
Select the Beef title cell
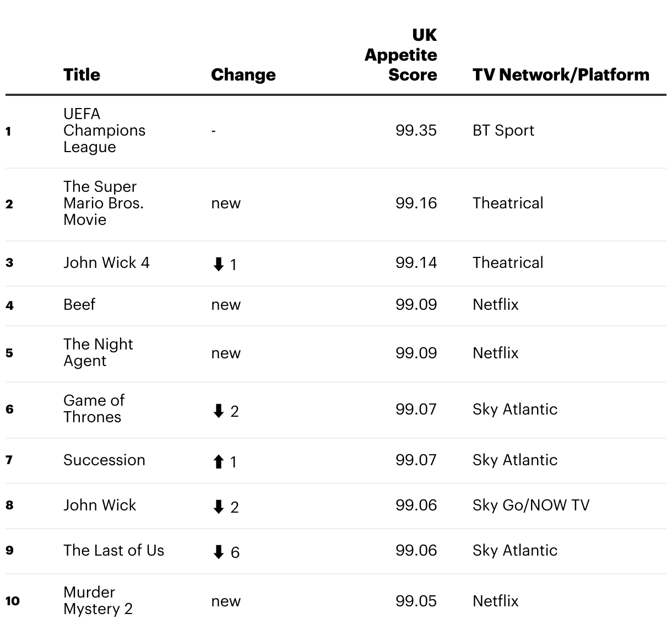point(79,304)
